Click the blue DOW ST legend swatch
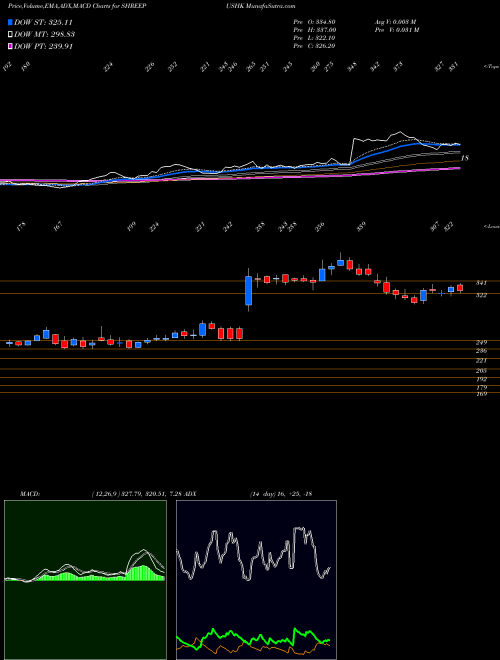The height and width of the screenshot is (660, 500). [x=10, y=22]
